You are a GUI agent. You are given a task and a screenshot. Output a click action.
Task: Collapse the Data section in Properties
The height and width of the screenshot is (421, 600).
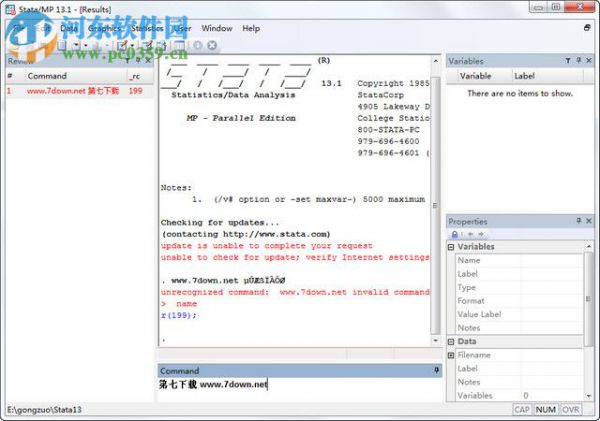coord(451,341)
